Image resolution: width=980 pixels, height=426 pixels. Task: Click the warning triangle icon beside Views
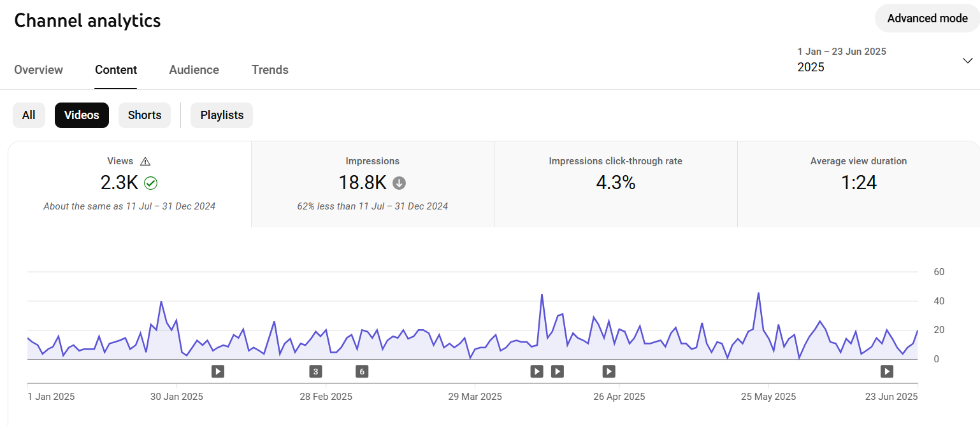pos(145,162)
